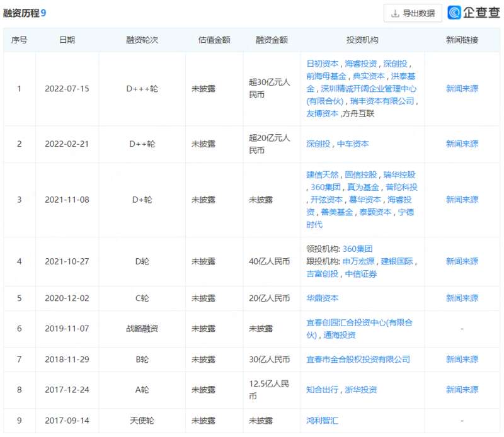Open the 友博资本 investor link
The image size is (504, 437).
[x=323, y=114]
